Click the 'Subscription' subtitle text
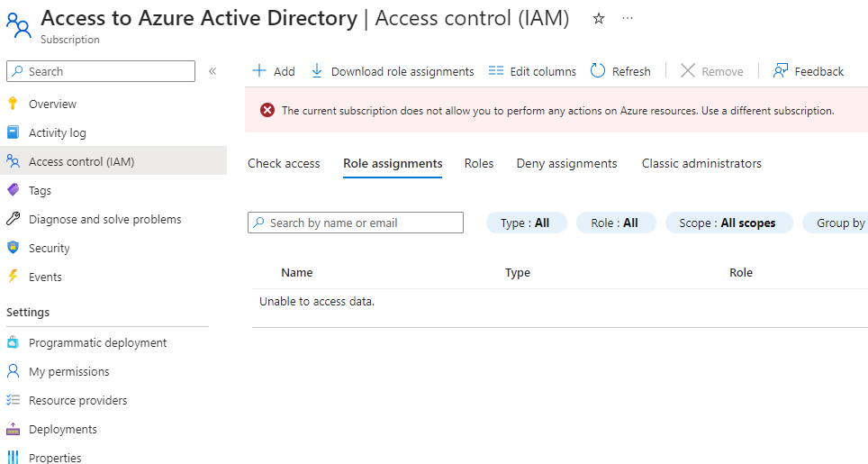 click(x=69, y=40)
